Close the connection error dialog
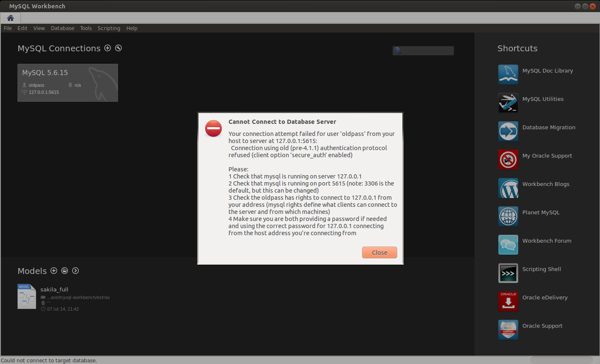The height and width of the screenshot is (364, 600). tap(379, 252)
